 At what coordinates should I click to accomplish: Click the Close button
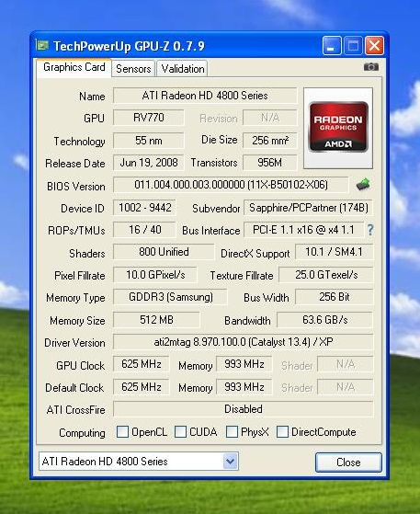coord(348,463)
